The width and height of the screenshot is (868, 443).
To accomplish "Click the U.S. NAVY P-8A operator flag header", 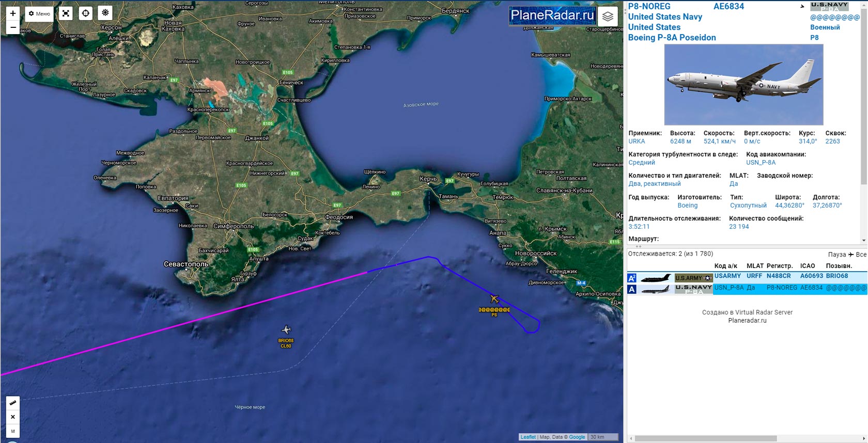I will (x=829, y=7).
